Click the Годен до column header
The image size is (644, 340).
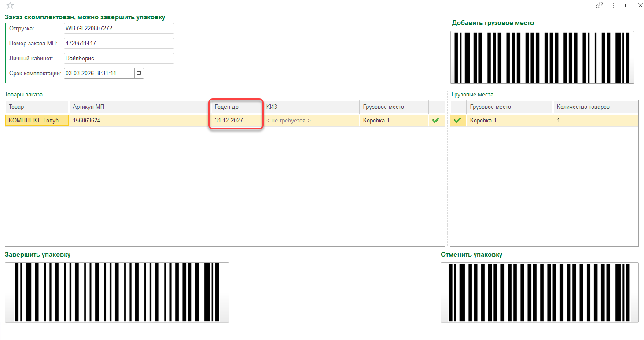pyautogui.click(x=236, y=107)
